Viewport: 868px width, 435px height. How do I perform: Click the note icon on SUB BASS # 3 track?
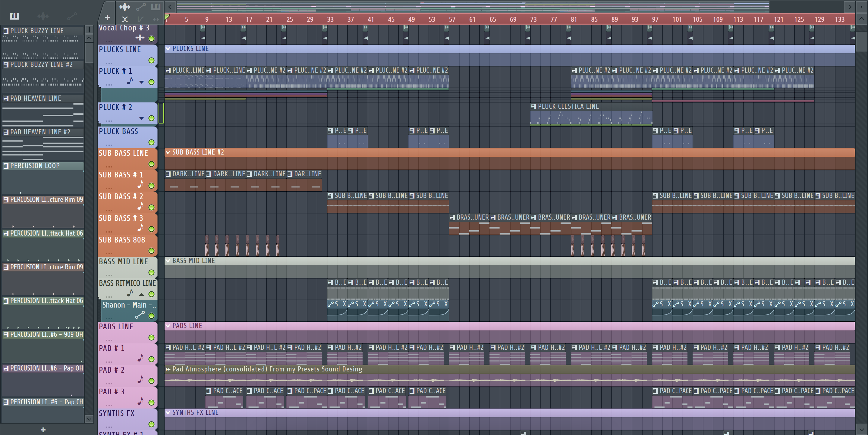point(140,228)
